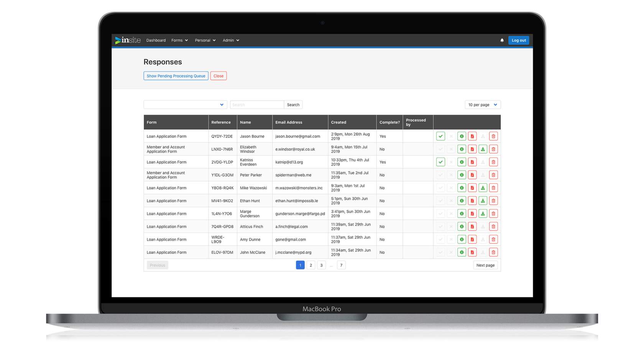Screen dimensions: 644x353
Task: Click the Complete? column header
Action: coord(389,122)
